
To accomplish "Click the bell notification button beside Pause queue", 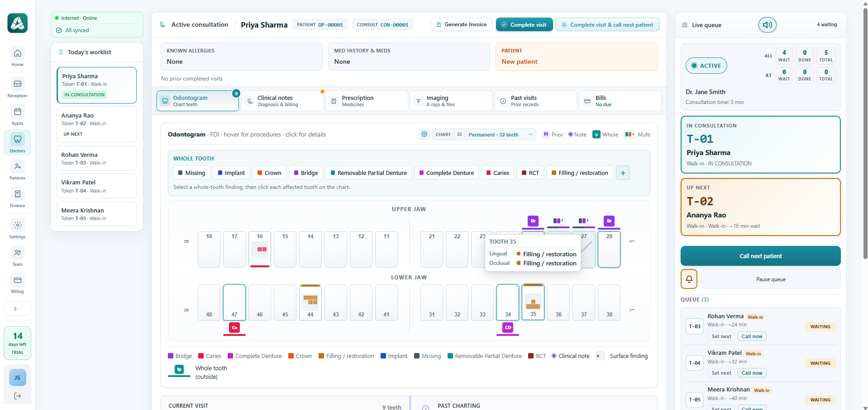I will click(689, 279).
